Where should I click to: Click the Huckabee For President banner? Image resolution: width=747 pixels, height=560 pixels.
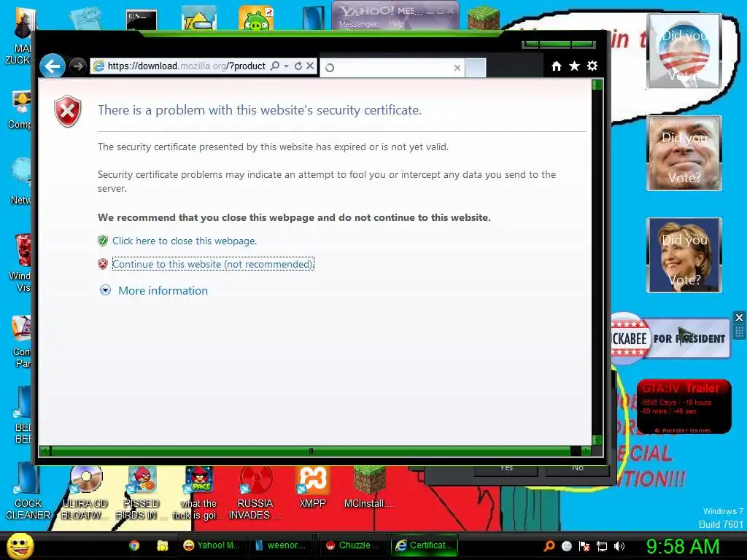(670, 338)
